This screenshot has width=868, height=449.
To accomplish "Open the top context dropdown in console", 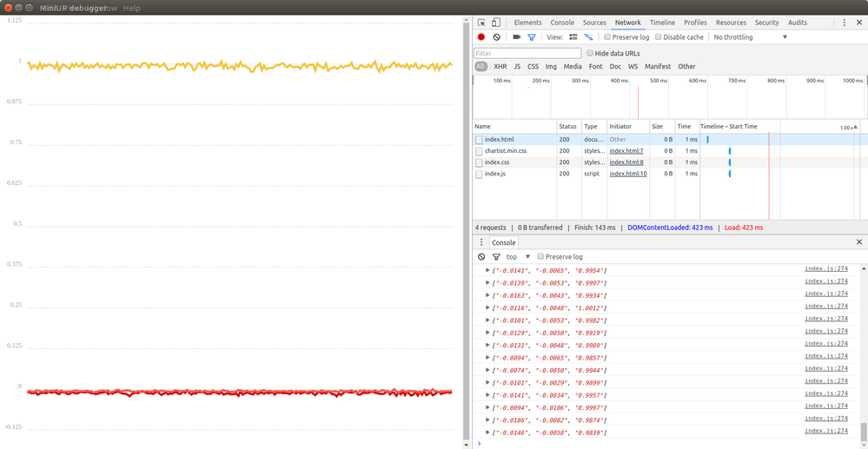I will [518, 257].
